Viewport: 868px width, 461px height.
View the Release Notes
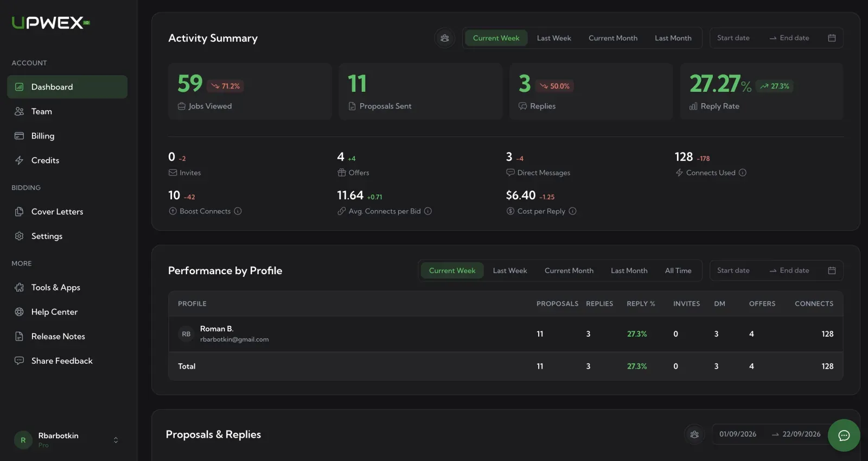click(x=67, y=336)
